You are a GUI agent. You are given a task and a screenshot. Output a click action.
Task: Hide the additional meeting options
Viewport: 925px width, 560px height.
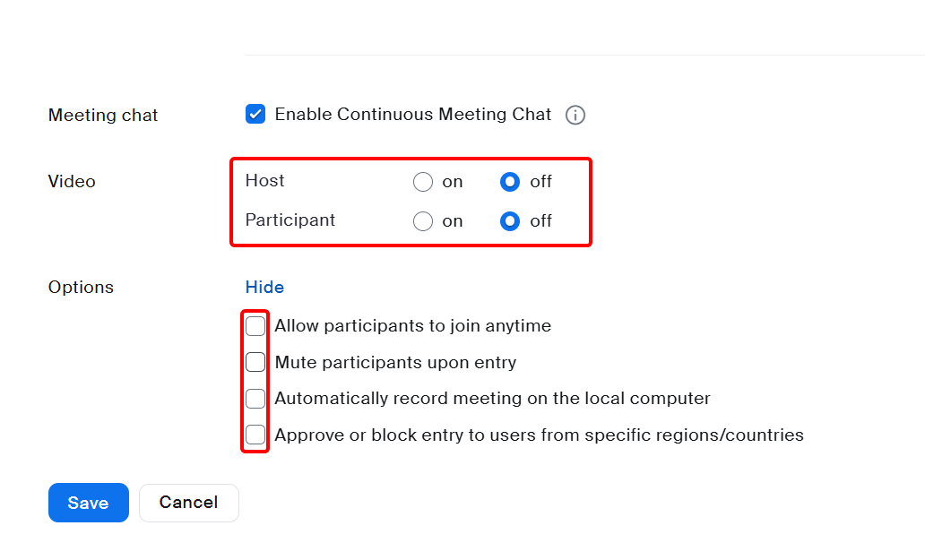[x=264, y=287]
